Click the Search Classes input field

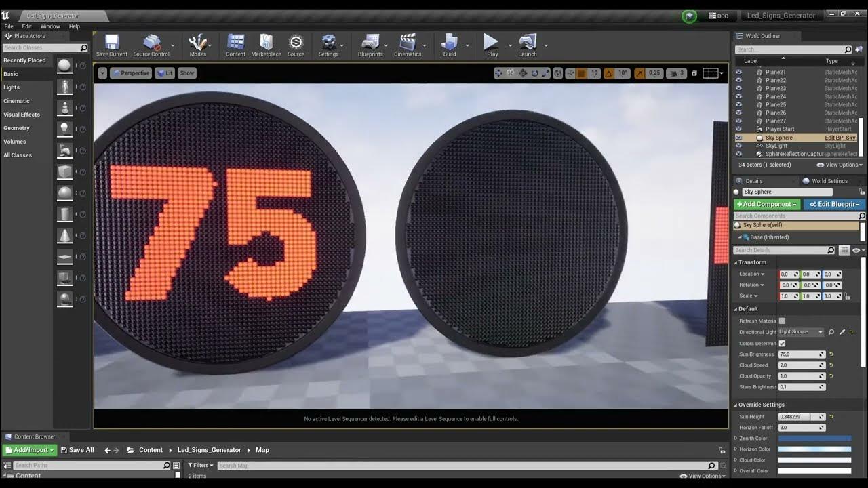tap(45, 48)
